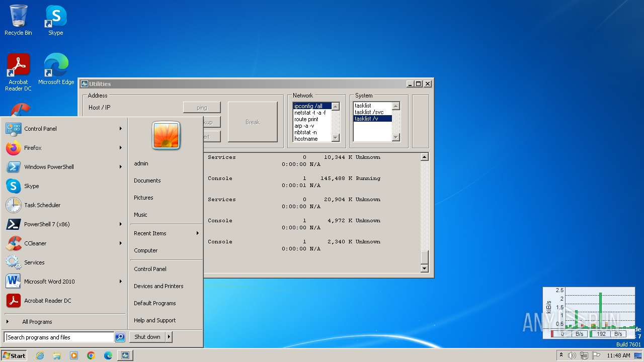This screenshot has width=644, height=362.
Task: Click the Start button
Action: point(14,355)
